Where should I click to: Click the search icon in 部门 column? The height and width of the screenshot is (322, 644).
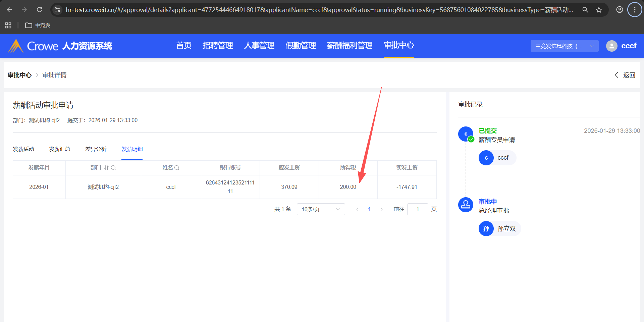[x=113, y=168]
